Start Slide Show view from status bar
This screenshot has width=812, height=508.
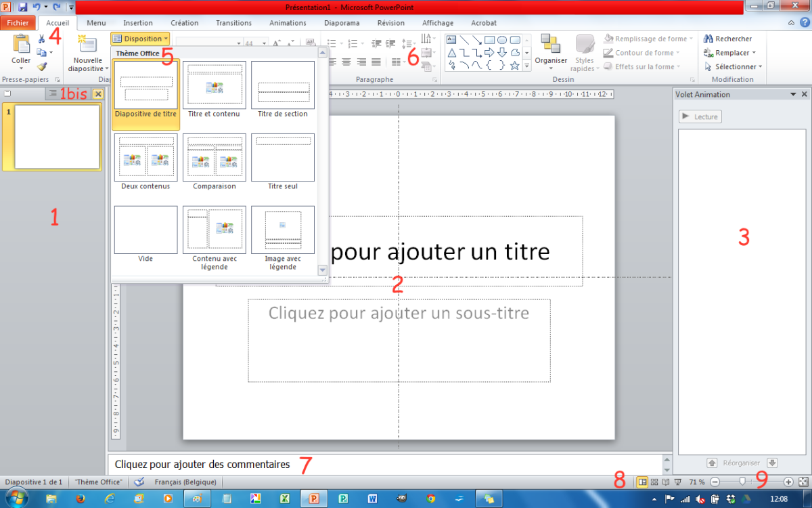pos(678,482)
